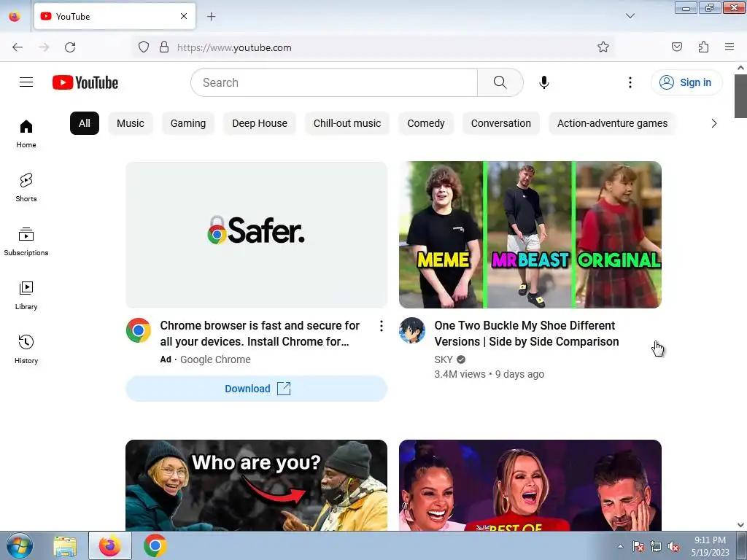This screenshot has width=747, height=560.
Task: Click the SKY channel avatar
Action: tap(412, 330)
